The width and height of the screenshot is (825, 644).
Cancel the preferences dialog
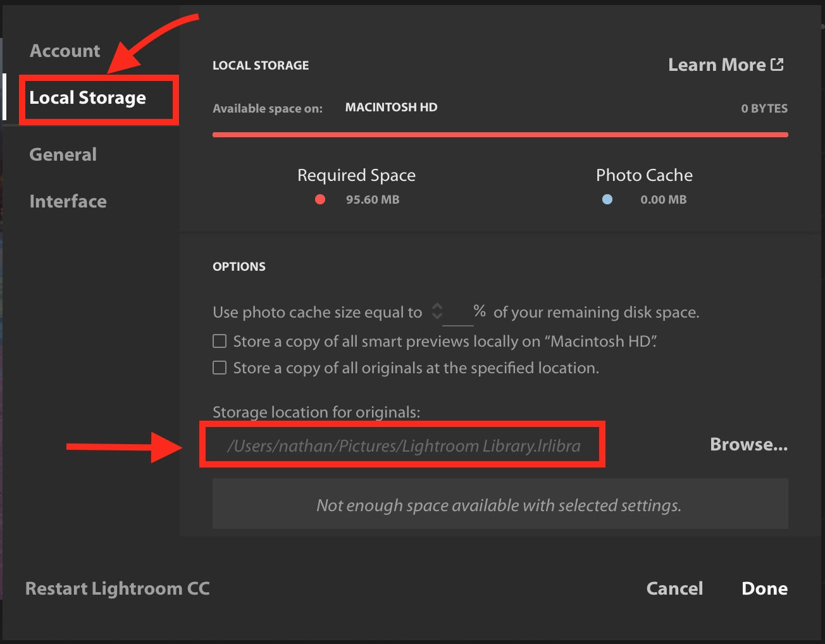coord(674,588)
